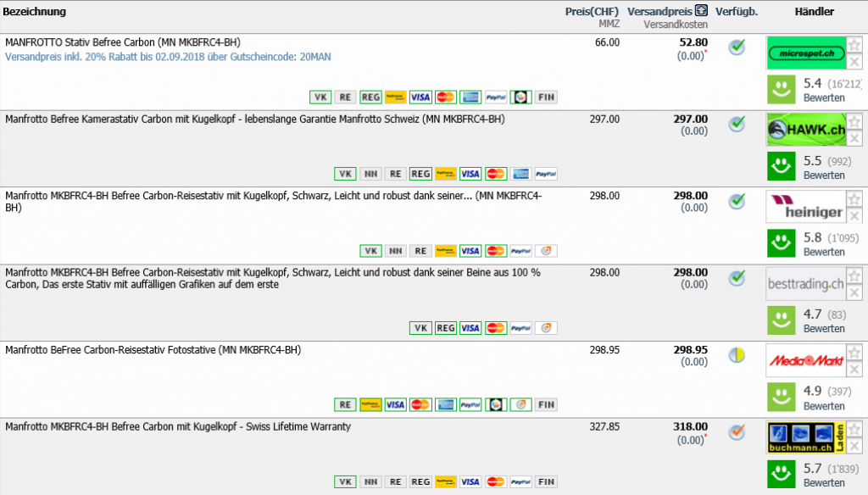Click Bewerten under the 5.4 rating

point(824,98)
